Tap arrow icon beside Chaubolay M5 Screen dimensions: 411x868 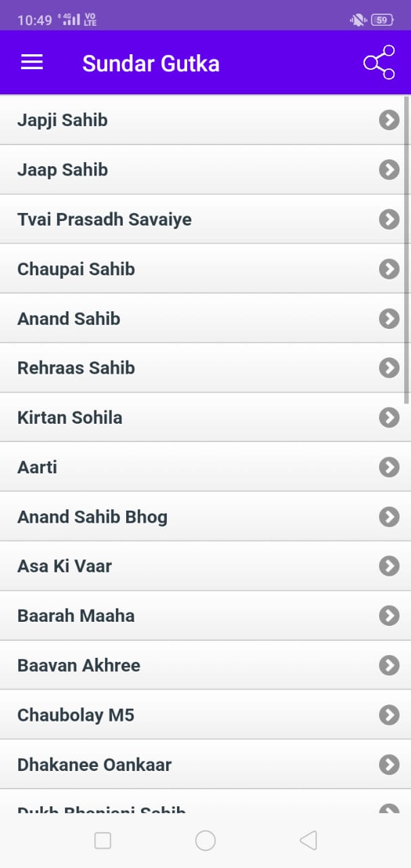click(389, 714)
